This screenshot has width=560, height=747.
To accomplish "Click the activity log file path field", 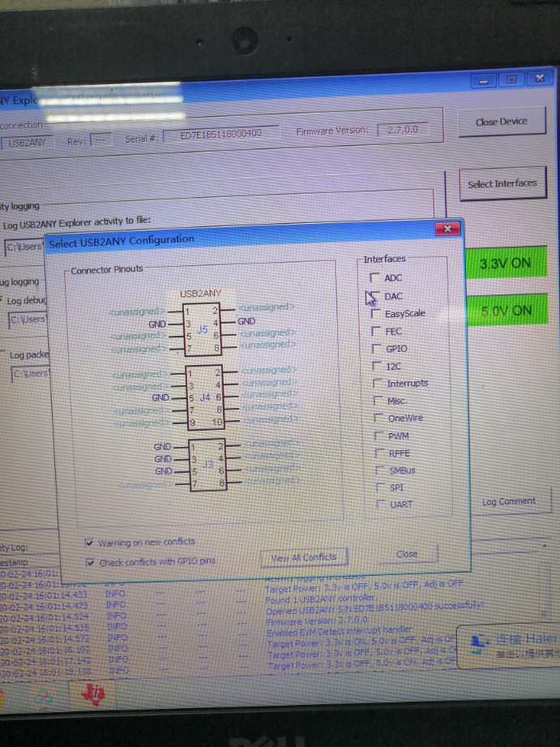I will 24,247.
